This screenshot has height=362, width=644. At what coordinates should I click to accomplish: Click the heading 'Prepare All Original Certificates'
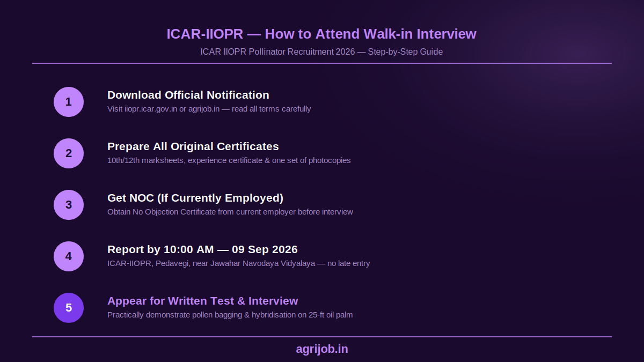pos(193,146)
